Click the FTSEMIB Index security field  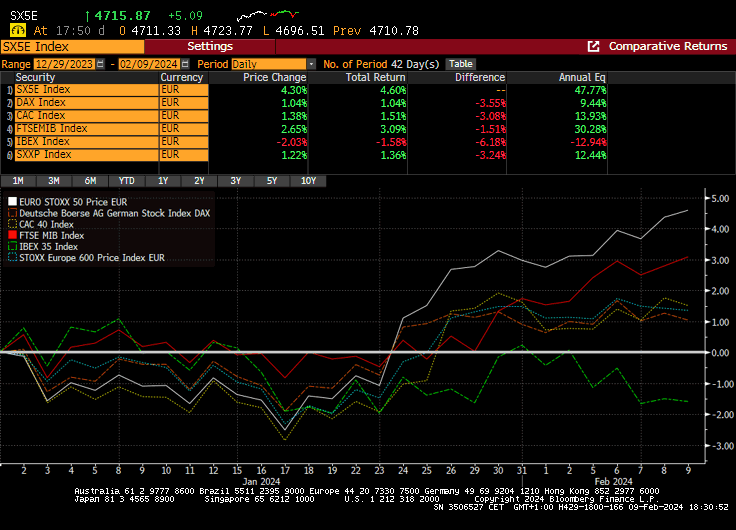(x=86, y=129)
